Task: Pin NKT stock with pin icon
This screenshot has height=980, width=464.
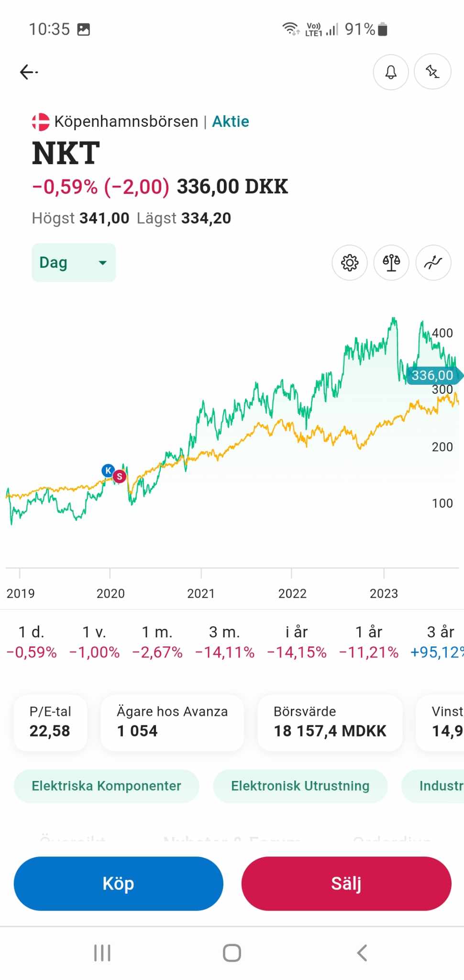Action: (432, 72)
